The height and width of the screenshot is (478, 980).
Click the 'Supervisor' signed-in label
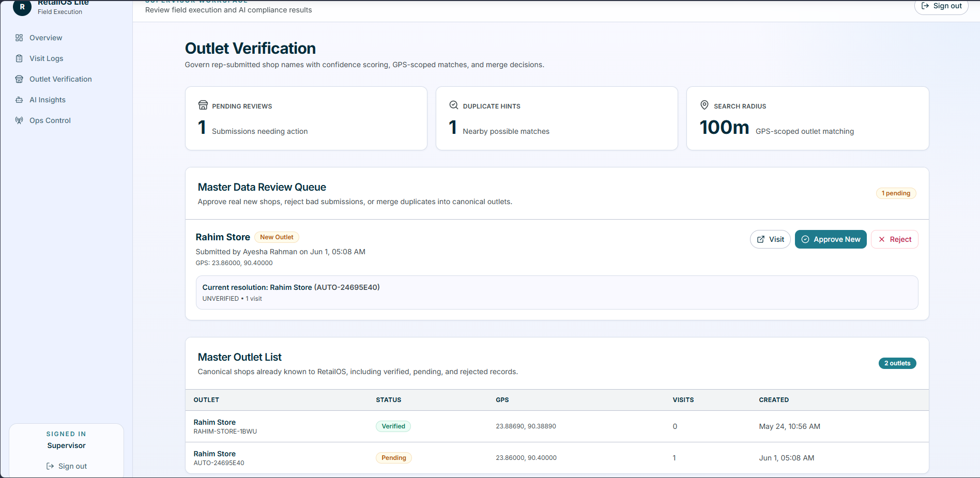click(66, 445)
